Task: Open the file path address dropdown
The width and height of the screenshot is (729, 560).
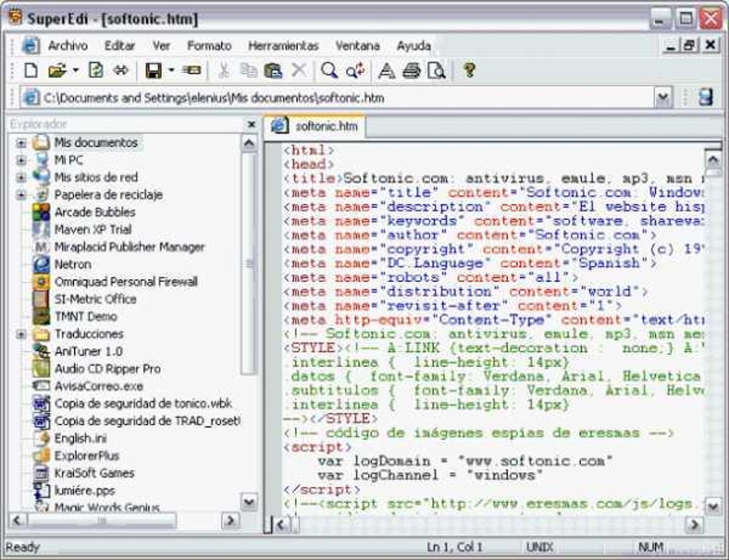Action: tap(663, 98)
